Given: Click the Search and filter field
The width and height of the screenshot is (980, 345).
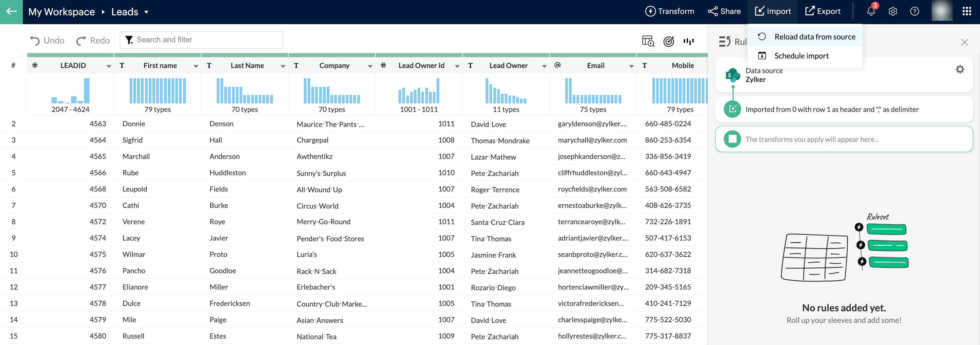Looking at the screenshot, I should click(206, 40).
